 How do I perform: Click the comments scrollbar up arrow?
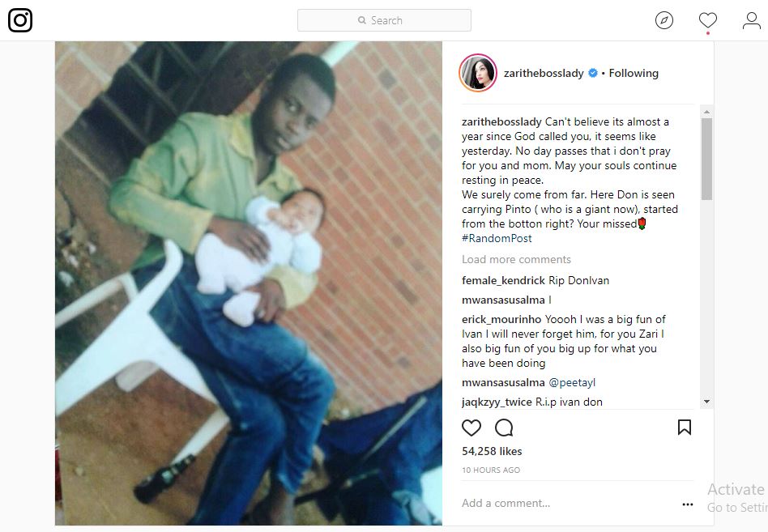pos(706,112)
